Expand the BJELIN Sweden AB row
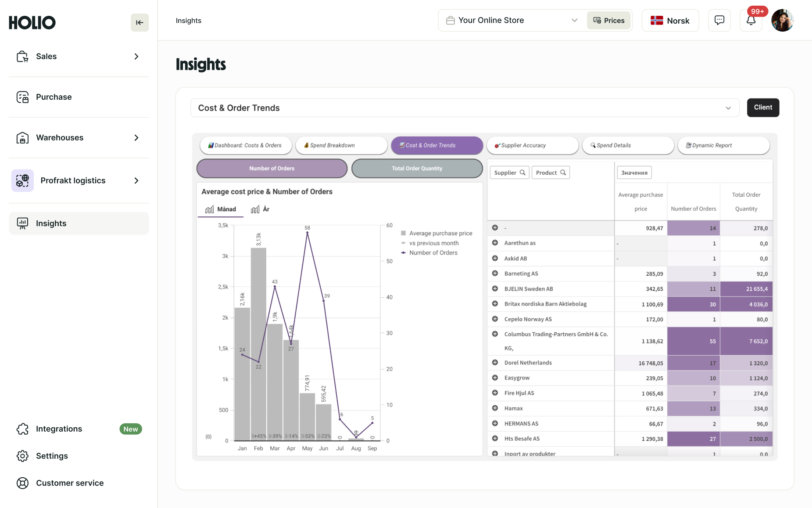The height and width of the screenshot is (508, 812). tap(495, 288)
